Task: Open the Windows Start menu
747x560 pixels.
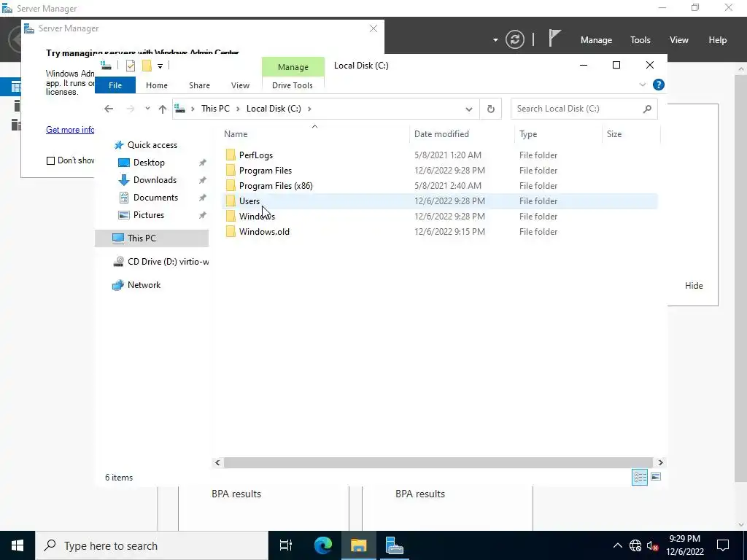Action: [x=18, y=545]
